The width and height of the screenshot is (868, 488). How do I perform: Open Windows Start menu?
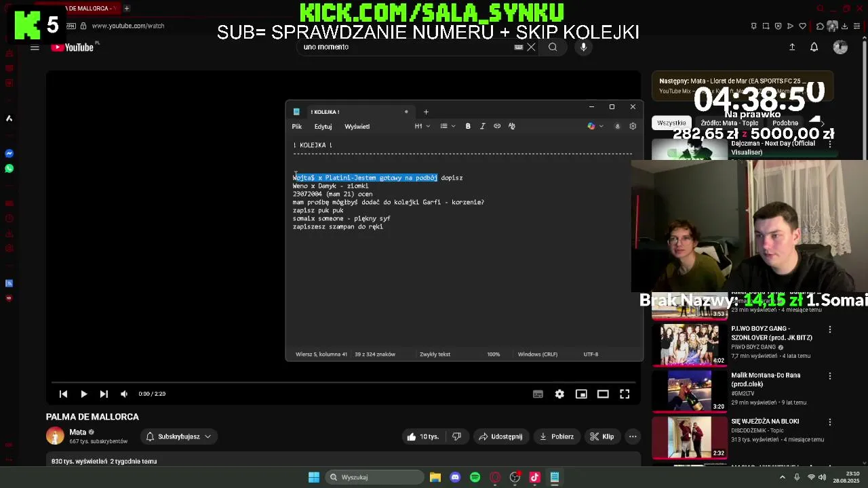pos(314,477)
